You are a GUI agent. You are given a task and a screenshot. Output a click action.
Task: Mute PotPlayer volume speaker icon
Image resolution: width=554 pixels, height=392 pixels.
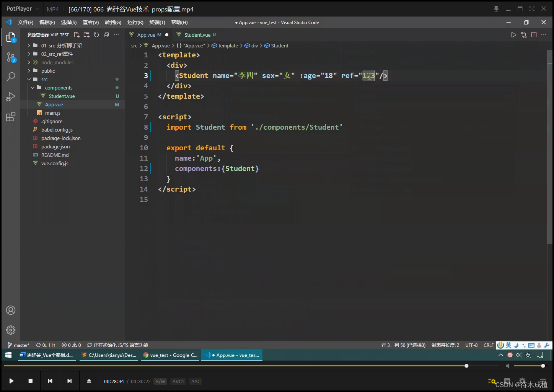pos(508,366)
